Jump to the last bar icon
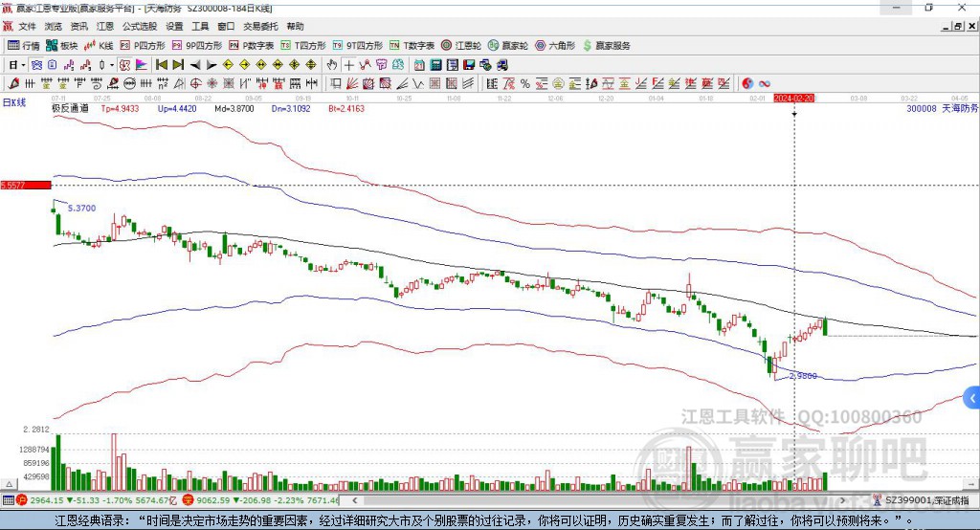The width and height of the screenshot is (980, 530). click(x=178, y=65)
